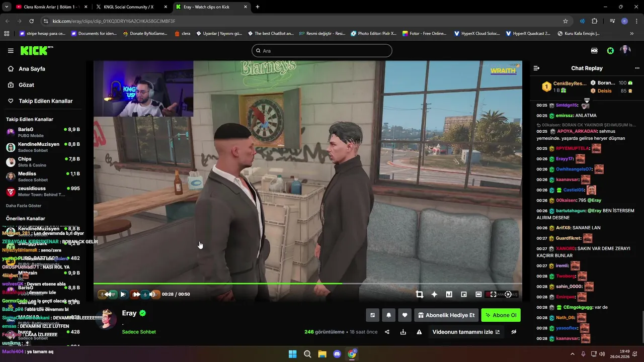Open the HyperX Cloud bookmark
Screen dimensions: 644x362
coord(477,34)
